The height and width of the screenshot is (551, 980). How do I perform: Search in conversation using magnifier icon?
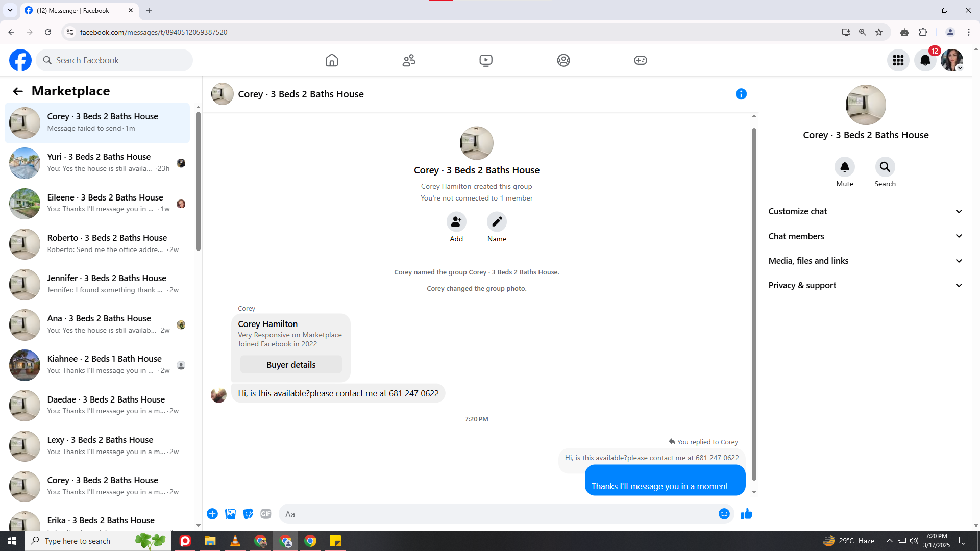pyautogui.click(x=885, y=167)
